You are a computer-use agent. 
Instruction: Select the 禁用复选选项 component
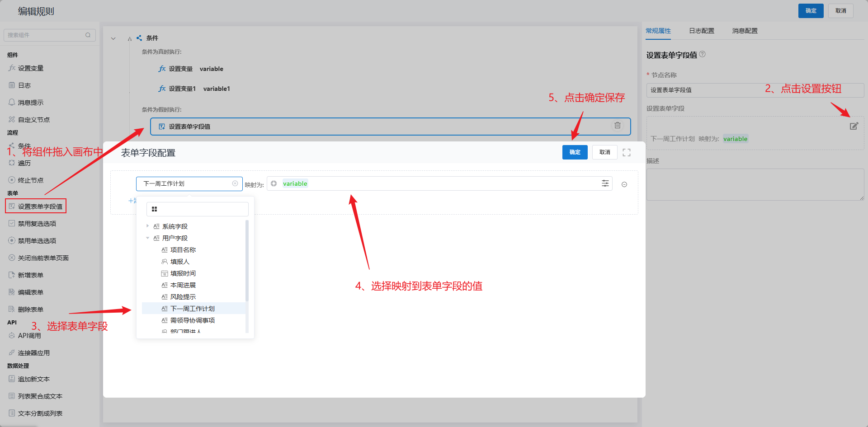(x=37, y=224)
